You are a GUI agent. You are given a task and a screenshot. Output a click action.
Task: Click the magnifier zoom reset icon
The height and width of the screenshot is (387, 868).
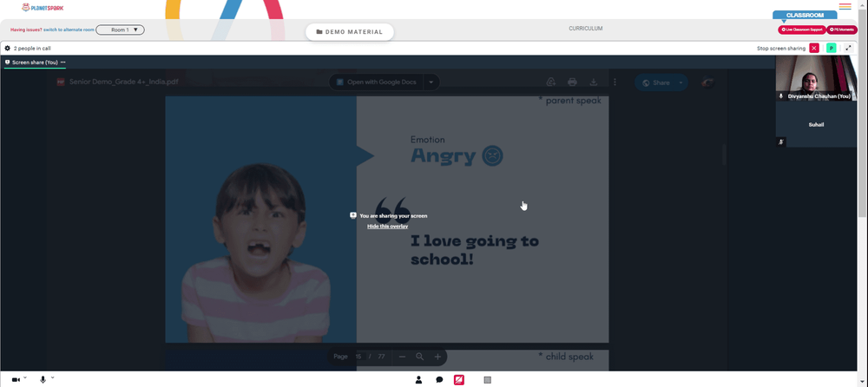(419, 357)
